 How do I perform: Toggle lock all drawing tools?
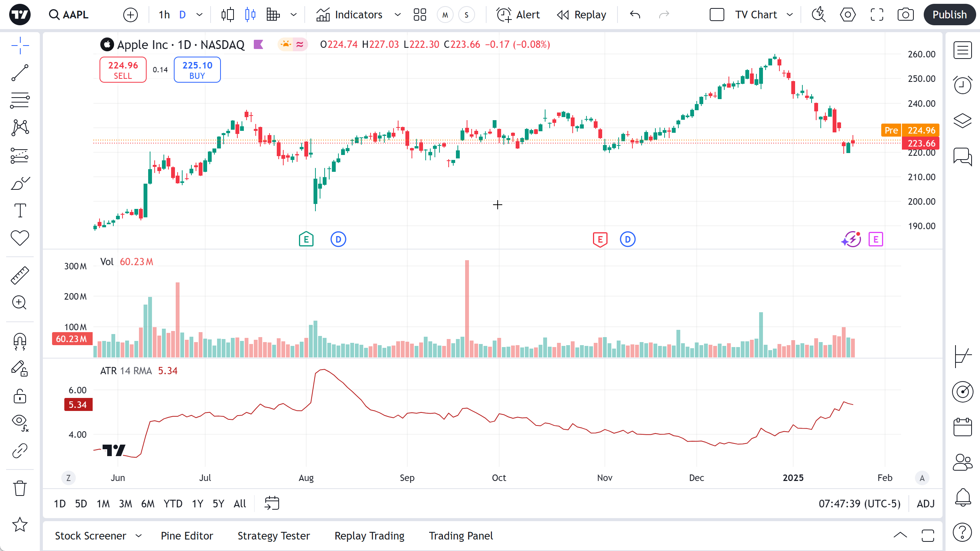[x=20, y=396]
